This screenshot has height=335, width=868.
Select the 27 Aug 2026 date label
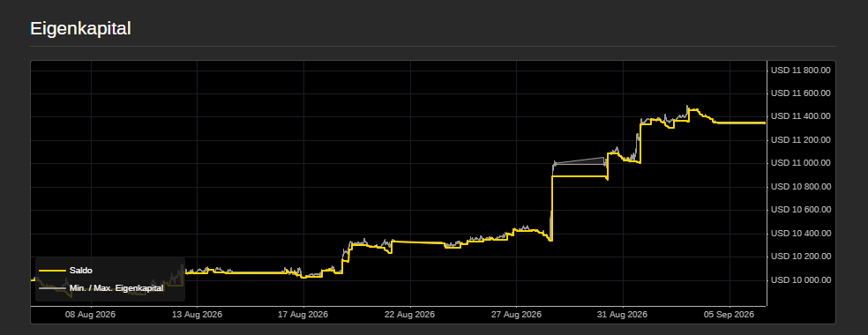pyautogui.click(x=516, y=315)
